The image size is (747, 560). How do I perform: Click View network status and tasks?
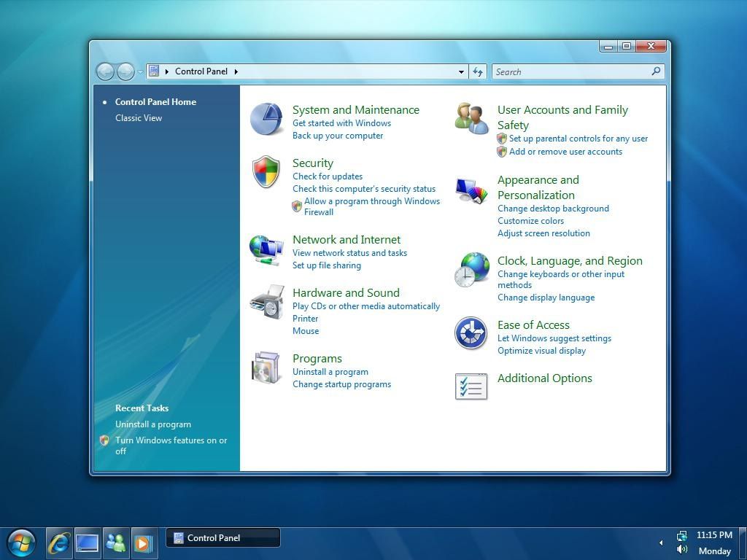(x=349, y=253)
